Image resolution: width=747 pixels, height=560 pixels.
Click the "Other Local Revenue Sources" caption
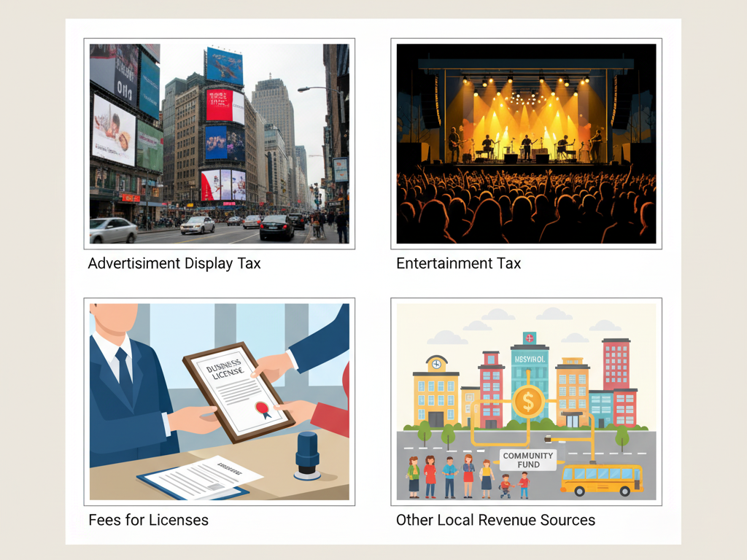pos(495,520)
